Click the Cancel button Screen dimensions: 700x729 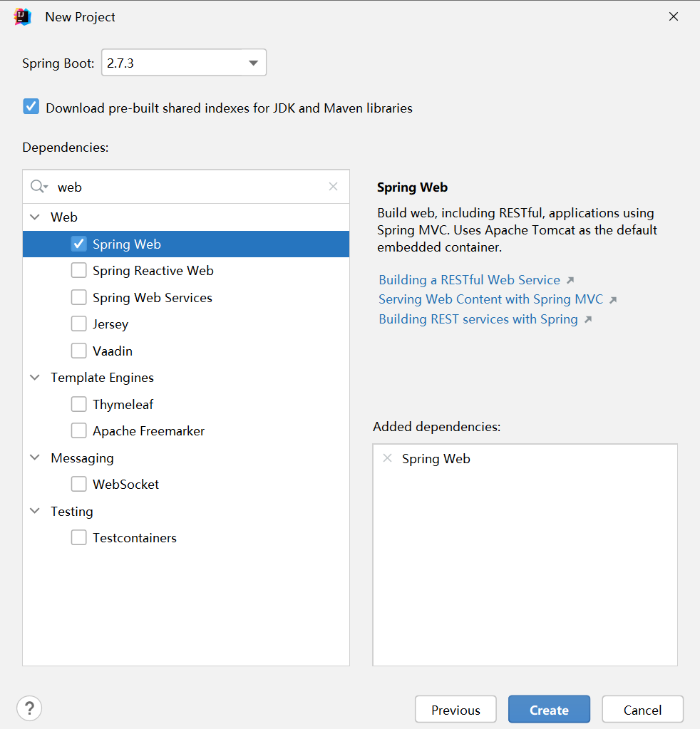click(642, 710)
